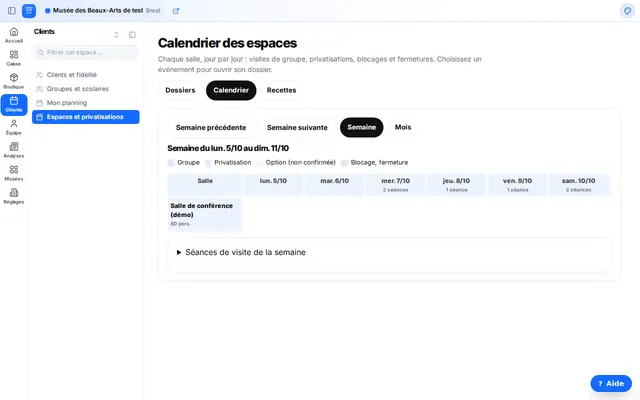Expand Séances de visite de la semaine
Image resolution: width=640 pixels, height=400 pixels.
[x=245, y=252]
